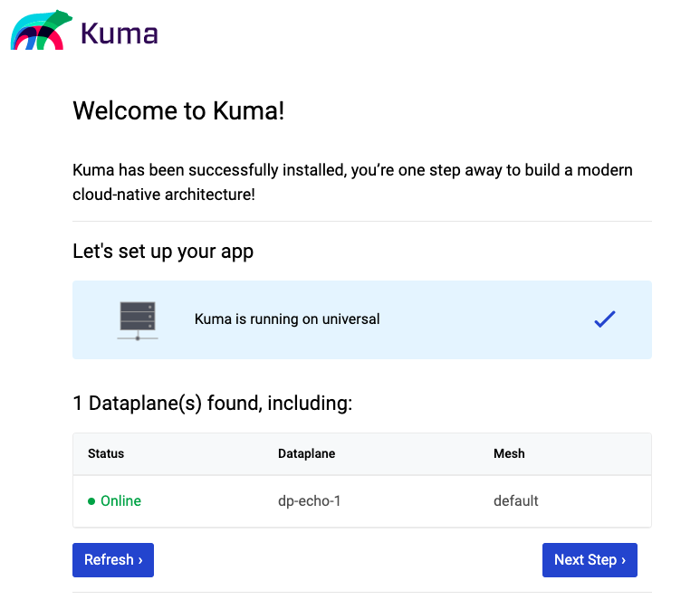Click the universal server rack icon
The width and height of the screenshot is (700, 609).
tap(138, 320)
